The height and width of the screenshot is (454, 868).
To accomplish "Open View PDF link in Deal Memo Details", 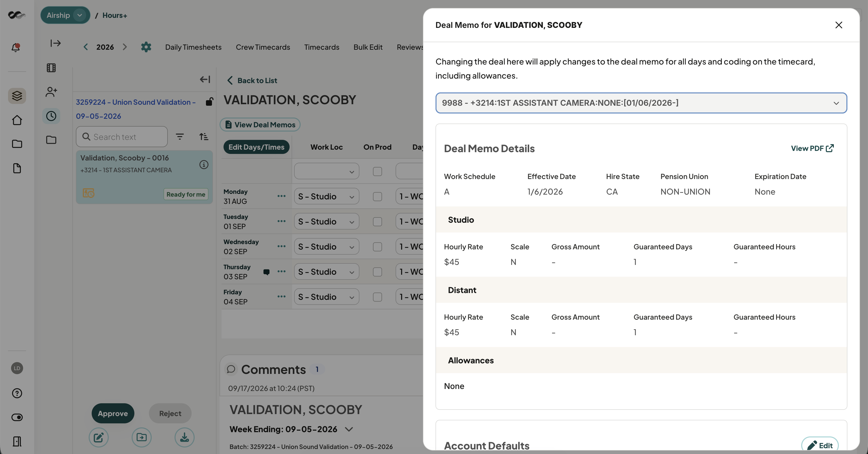I will click(x=812, y=148).
